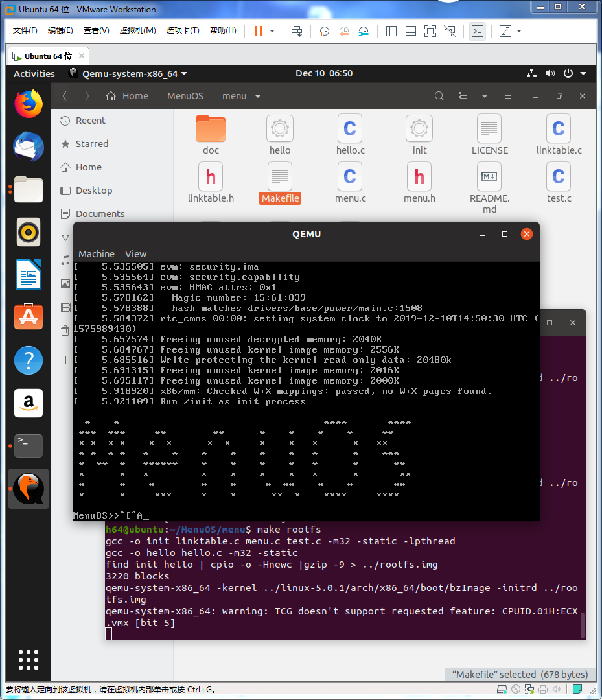This screenshot has height=700, width=602.
Task: Click the network status icon in top bar
Action: 531,73
